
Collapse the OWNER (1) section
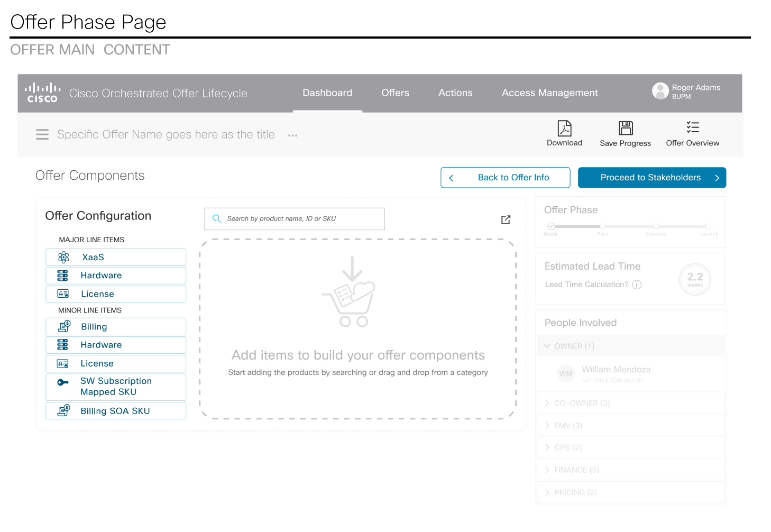pyautogui.click(x=547, y=346)
